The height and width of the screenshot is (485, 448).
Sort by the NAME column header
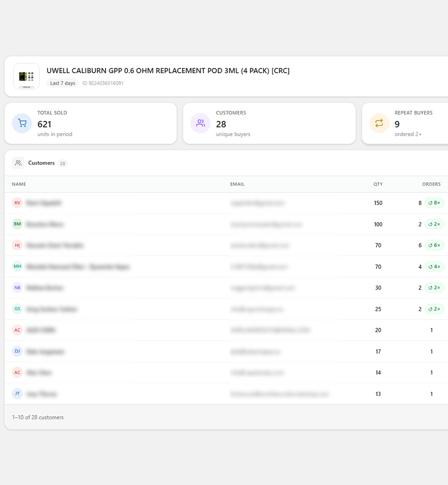pos(19,184)
